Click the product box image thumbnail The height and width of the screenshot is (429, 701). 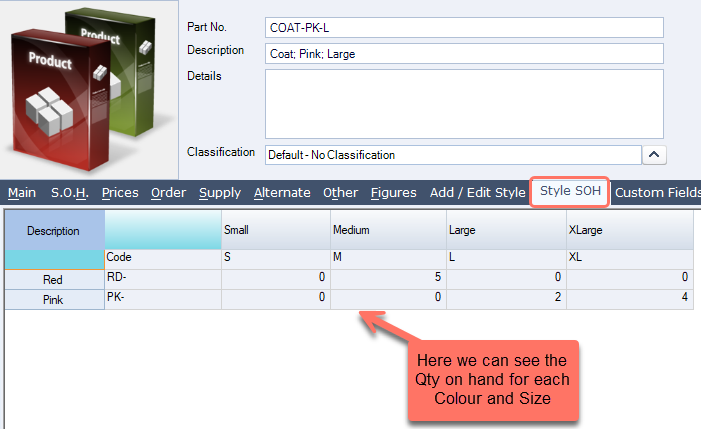point(89,89)
